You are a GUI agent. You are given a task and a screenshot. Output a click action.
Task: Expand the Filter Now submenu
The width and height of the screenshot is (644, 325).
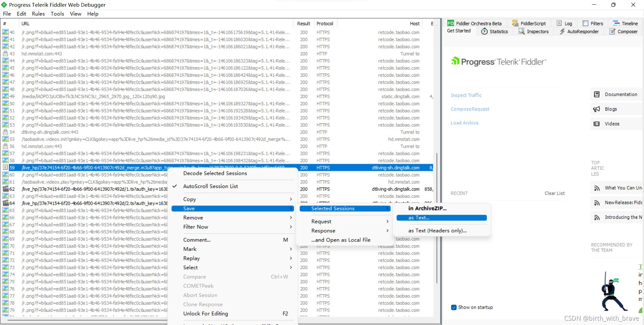pos(233,227)
